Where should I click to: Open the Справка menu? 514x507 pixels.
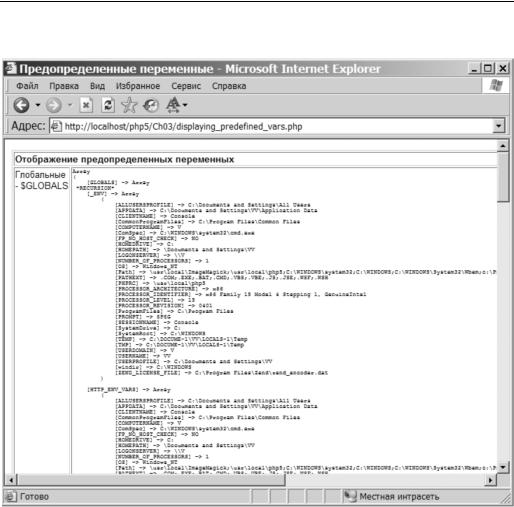coord(229,86)
